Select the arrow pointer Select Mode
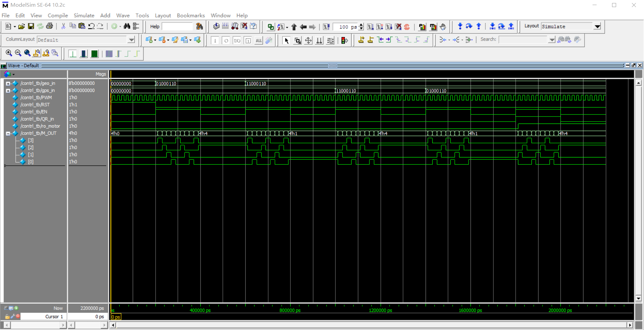644x330 pixels. pos(286,41)
